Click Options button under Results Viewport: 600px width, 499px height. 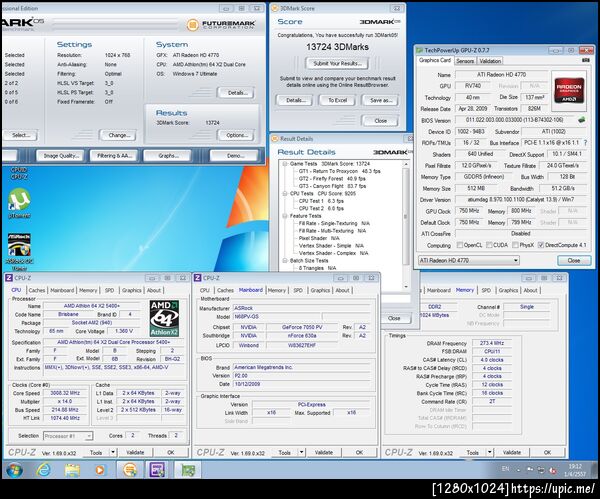(x=237, y=135)
